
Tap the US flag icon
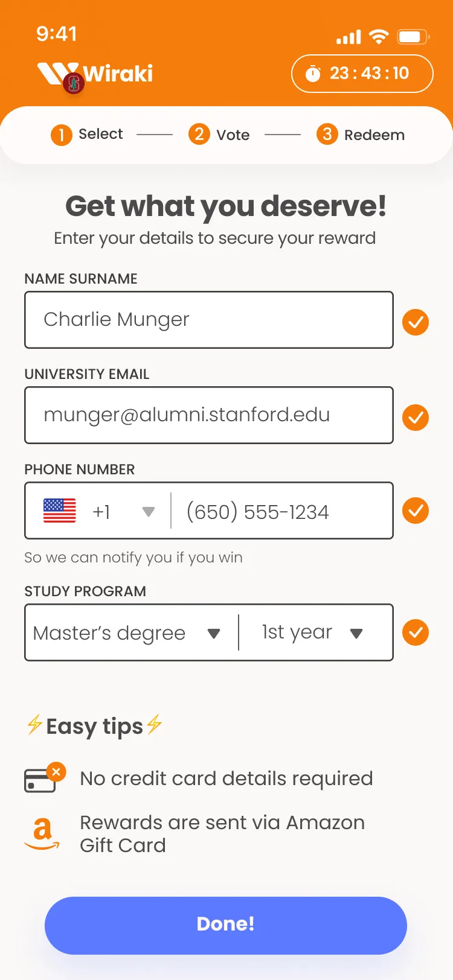(60, 511)
